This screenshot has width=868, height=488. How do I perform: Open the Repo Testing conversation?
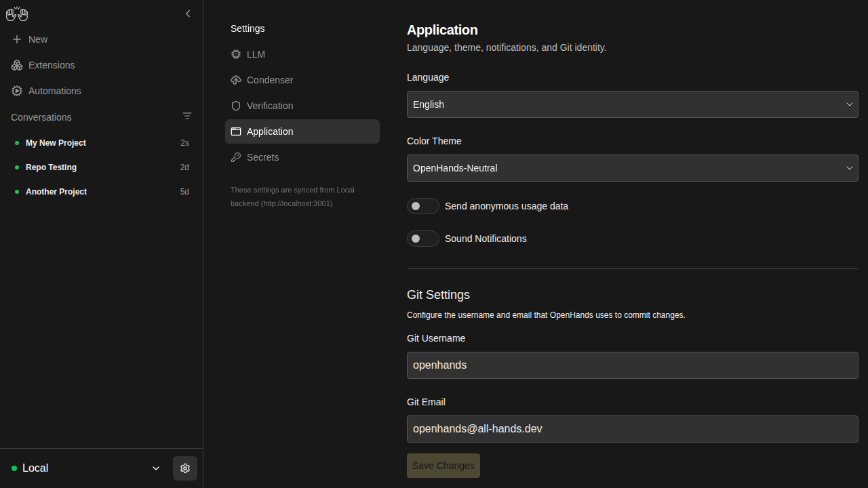click(x=101, y=167)
